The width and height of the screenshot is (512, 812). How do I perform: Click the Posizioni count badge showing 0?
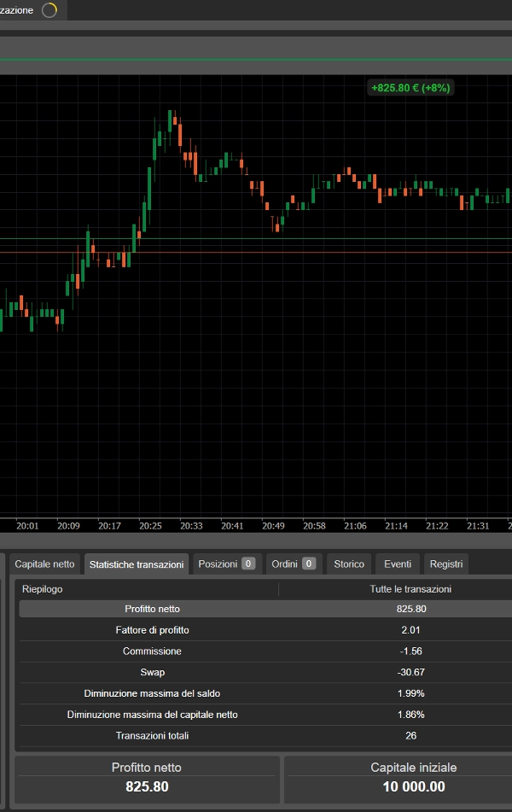click(248, 564)
